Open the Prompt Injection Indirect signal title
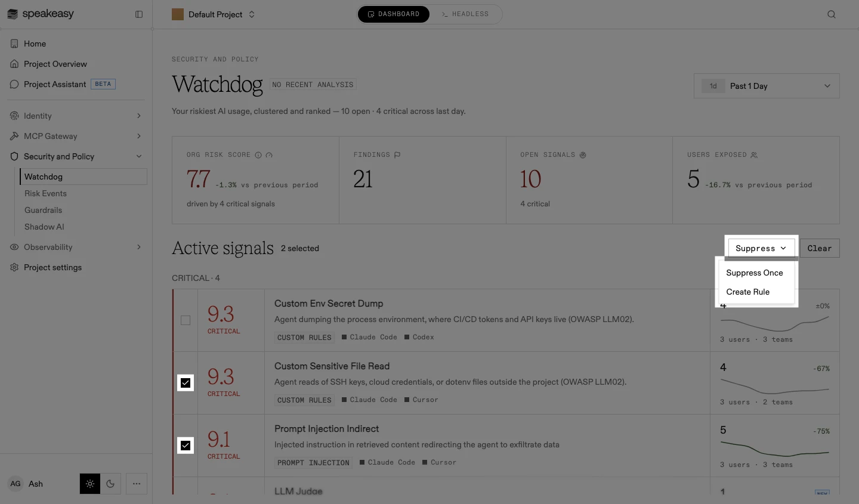This screenshot has height=504, width=859. (326, 429)
